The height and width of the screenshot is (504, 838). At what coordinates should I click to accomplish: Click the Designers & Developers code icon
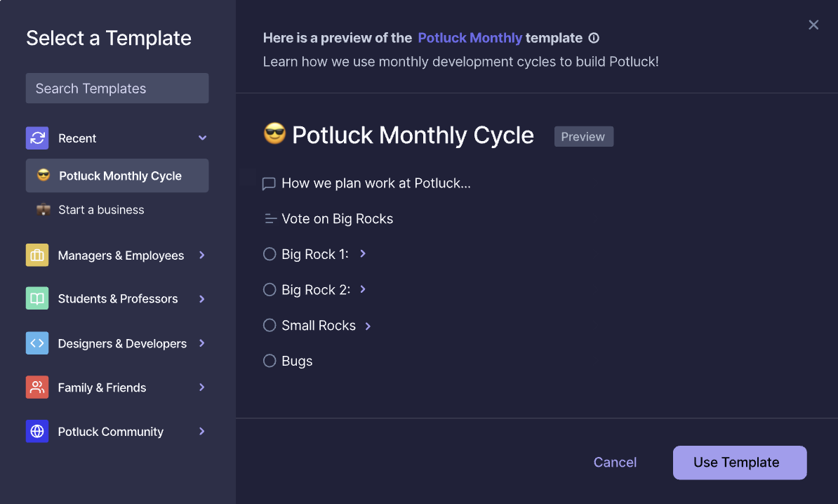coord(37,343)
